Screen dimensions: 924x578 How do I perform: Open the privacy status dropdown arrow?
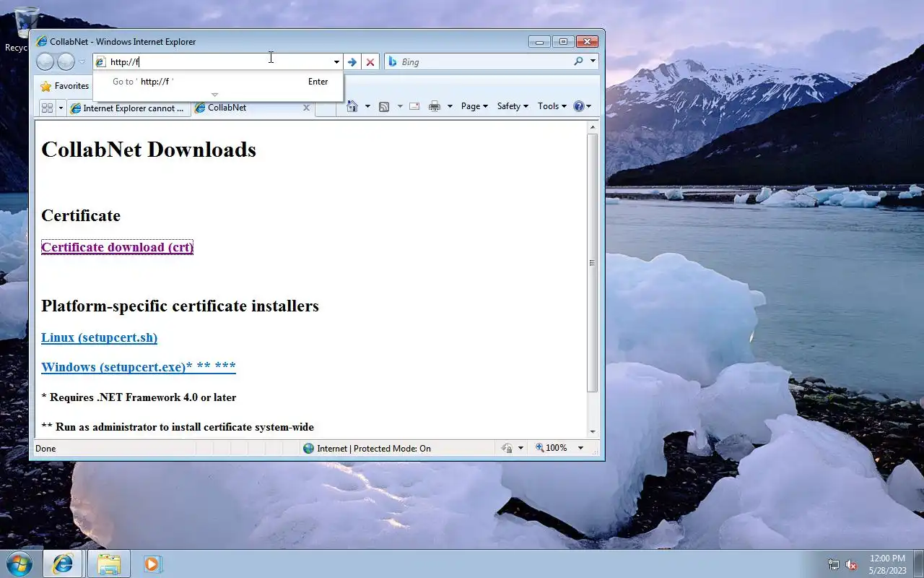pos(520,449)
